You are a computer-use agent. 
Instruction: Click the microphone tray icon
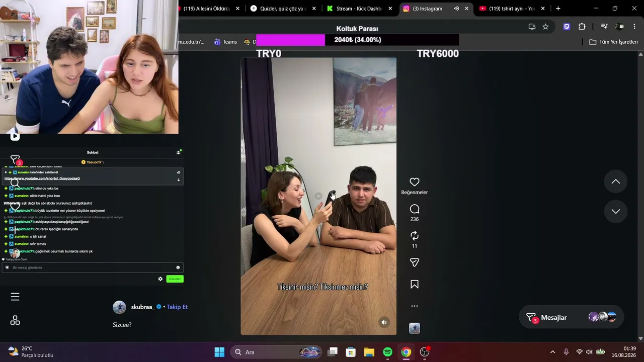click(x=566, y=352)
